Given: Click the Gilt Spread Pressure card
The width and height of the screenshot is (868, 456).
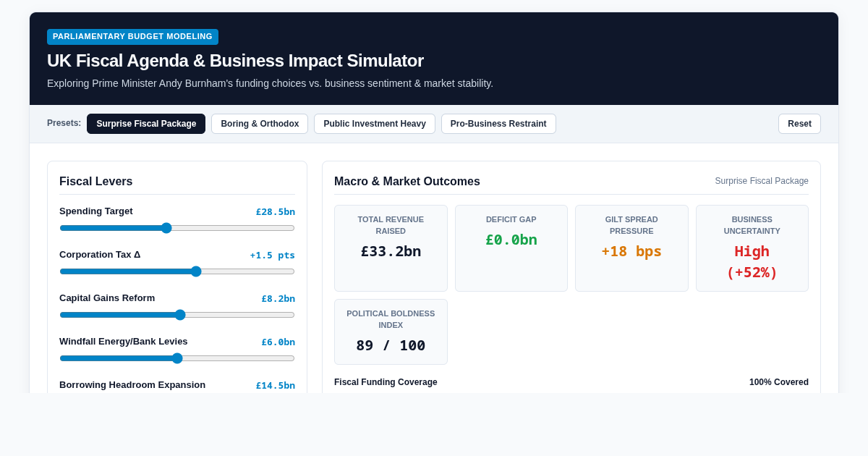Looking at the screenshot, I should 631,248.
